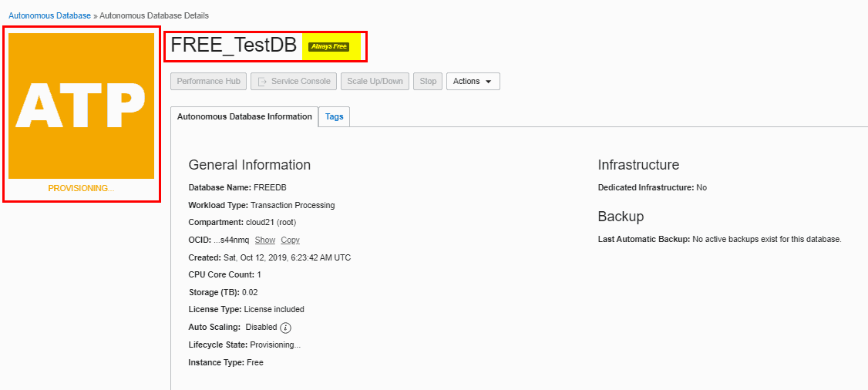Click the Backup section heading

pos(621,216)
